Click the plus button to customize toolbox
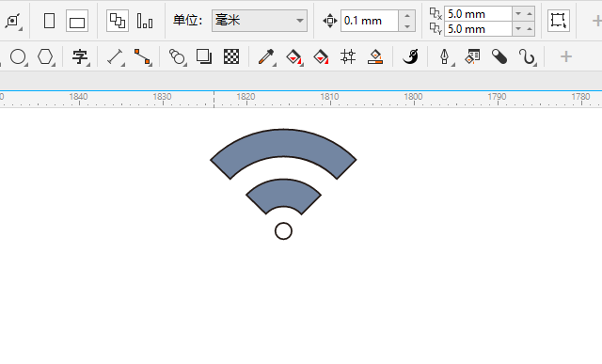Image resolution: width=602 pixels, height=364 pixels. [566, 56]
